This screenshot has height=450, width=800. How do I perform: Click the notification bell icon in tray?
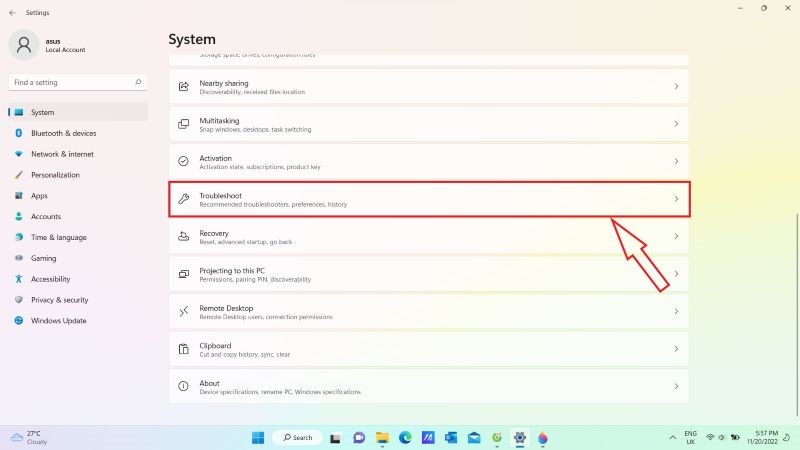[x=787, y=437]
